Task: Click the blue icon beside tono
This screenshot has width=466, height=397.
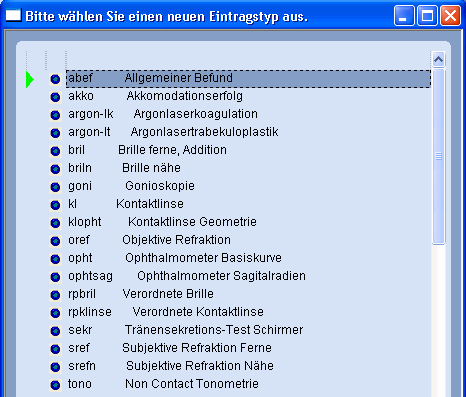Action: tap(55, 385)
